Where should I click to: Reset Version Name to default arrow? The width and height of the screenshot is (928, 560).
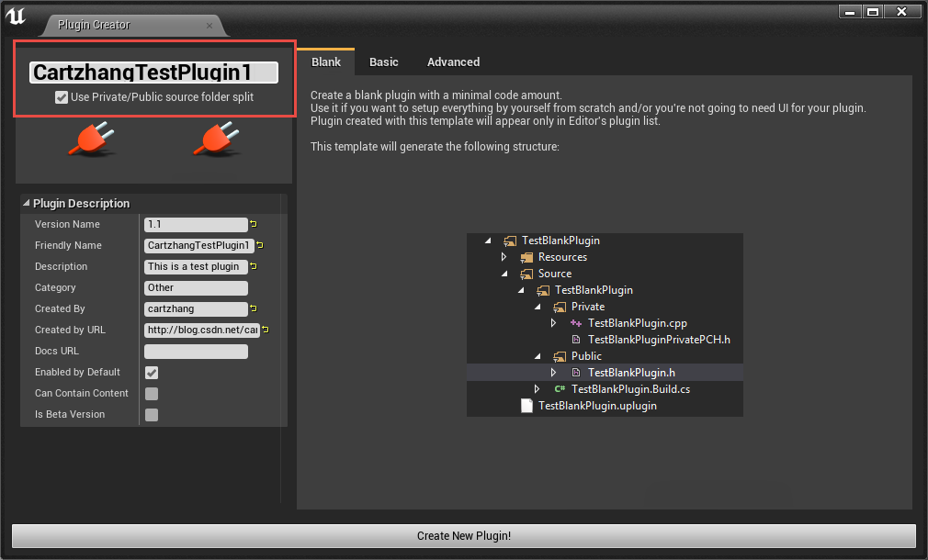coord(254,224)
